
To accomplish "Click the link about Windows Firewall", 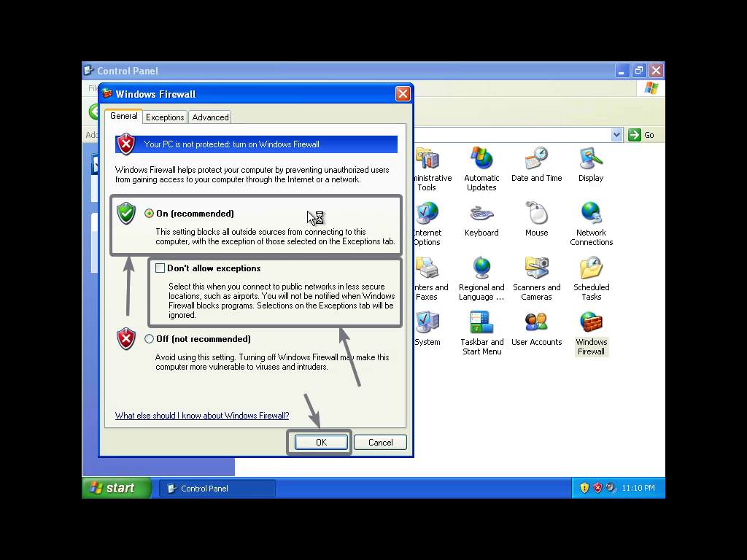I will pyautogui.click(x=202, y=415).
